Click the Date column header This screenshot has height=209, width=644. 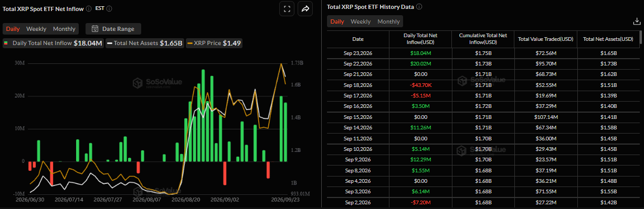pyautogui.click(x=357, y=39)
